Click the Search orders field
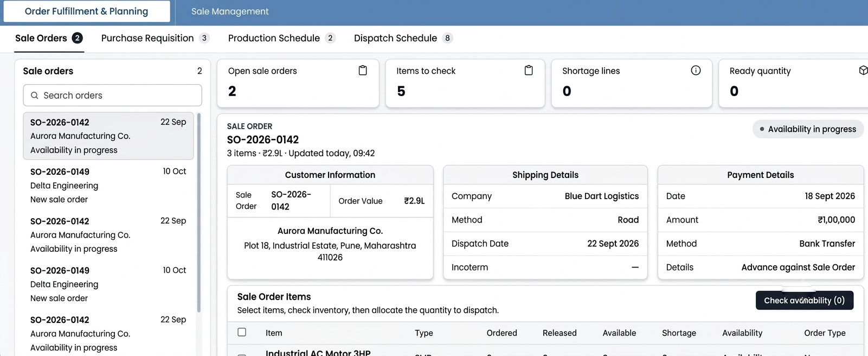The height and width of the screenshot is (356, 868). tap(112, 96)
